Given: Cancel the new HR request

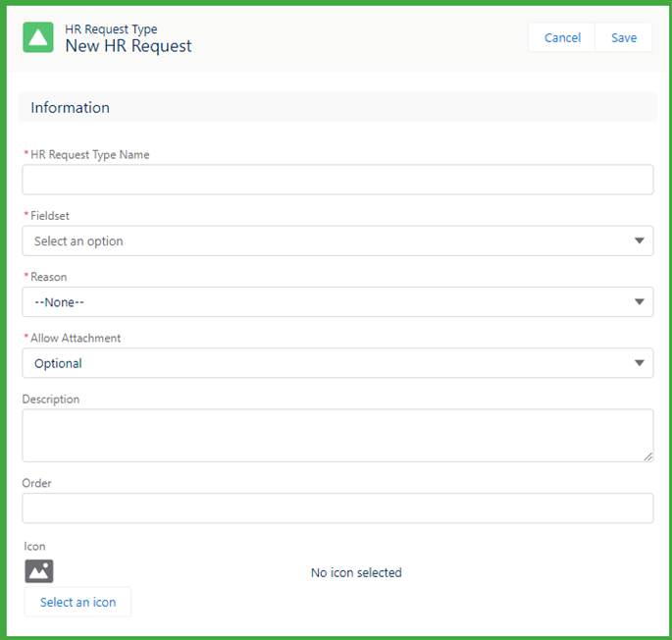Looking at the screenshot, I should click(x=562, y=37).
